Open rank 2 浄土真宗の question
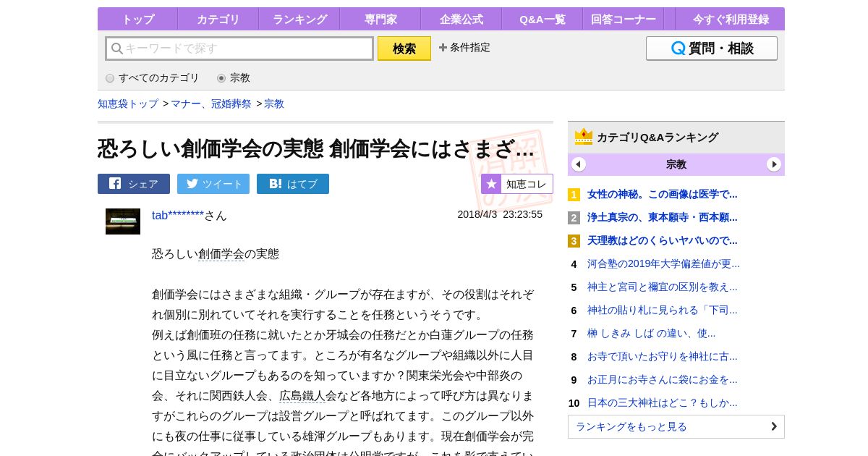This screenshot has height=456, width=868. pyautogui.click(x=663, y=217)
